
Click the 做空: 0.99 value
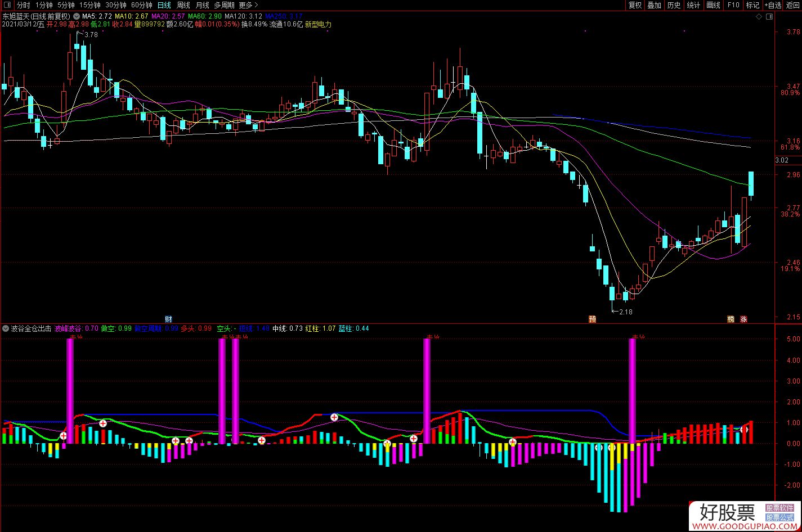click(x=116, y=328)
